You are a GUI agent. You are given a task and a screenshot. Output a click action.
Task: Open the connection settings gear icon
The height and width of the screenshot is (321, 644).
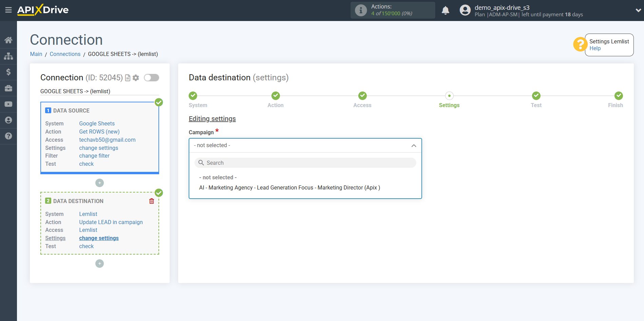point(136,78)
